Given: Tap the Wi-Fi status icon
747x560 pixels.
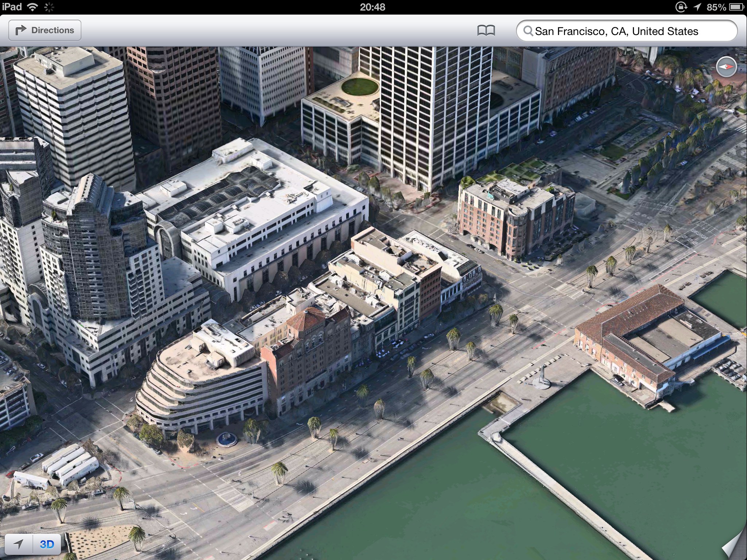Looking at the screenshot, I should click(x=33, y=7).
